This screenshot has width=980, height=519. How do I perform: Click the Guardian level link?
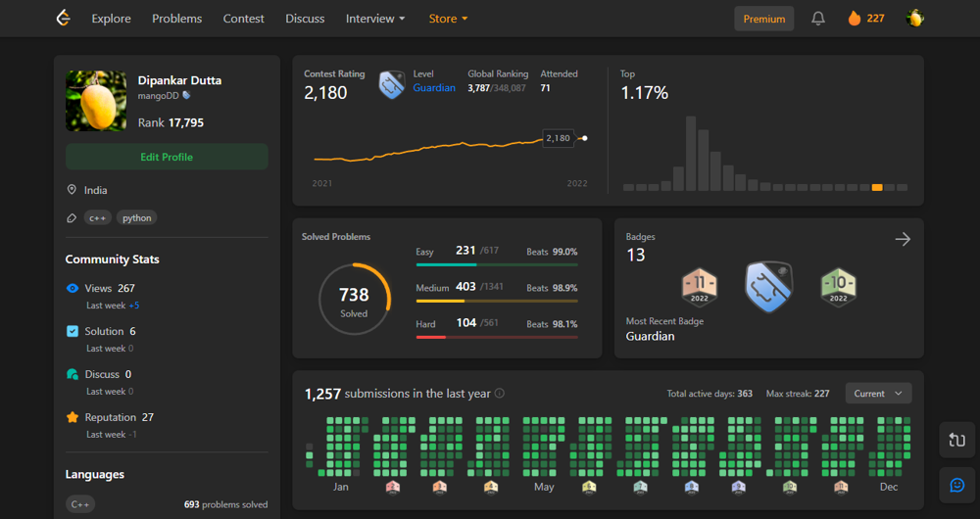click(x=434, y=88)
